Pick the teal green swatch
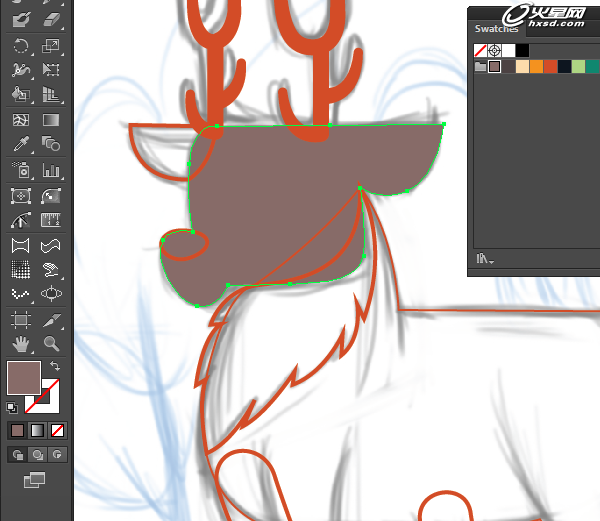The height and width of the screenshot is (521, 600). click(x=593, y=67)
